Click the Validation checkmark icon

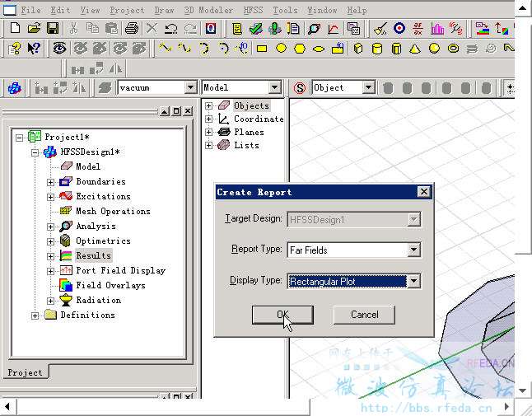coord(256,29)
